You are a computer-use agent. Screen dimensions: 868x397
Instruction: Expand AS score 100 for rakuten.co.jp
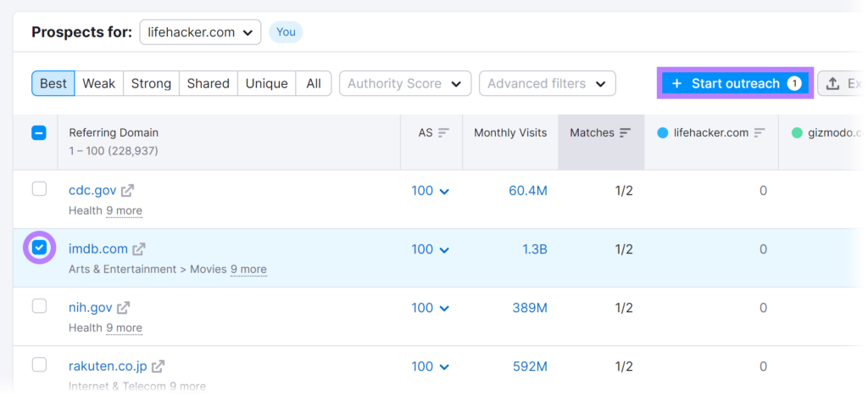430,366
